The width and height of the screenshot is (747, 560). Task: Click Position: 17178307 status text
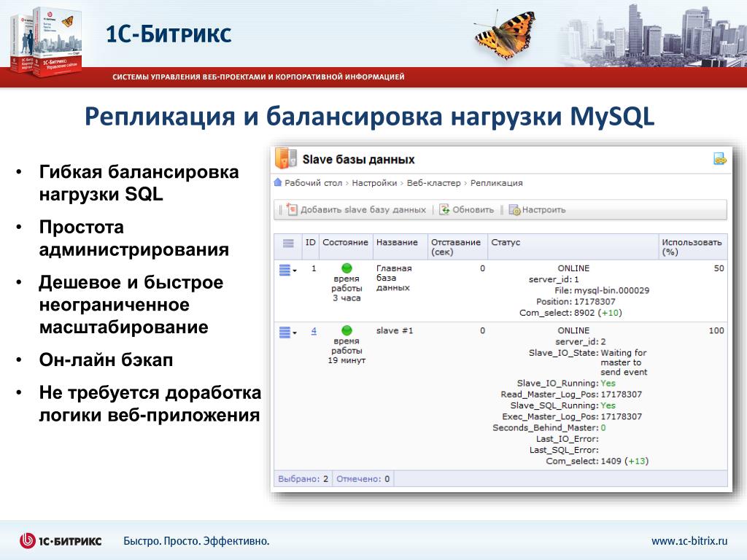pyautogui.click(x=576, y=301)
